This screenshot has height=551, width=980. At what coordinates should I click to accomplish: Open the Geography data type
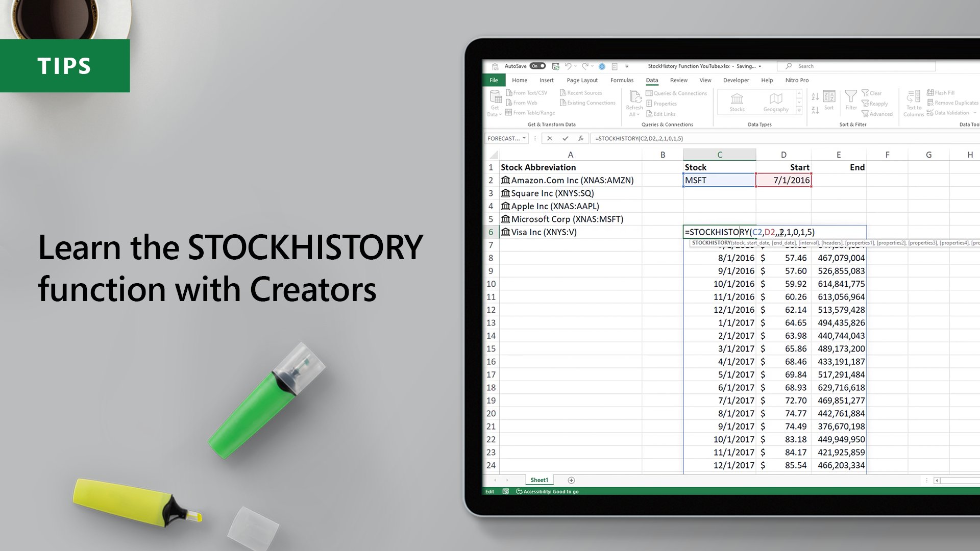775,101
